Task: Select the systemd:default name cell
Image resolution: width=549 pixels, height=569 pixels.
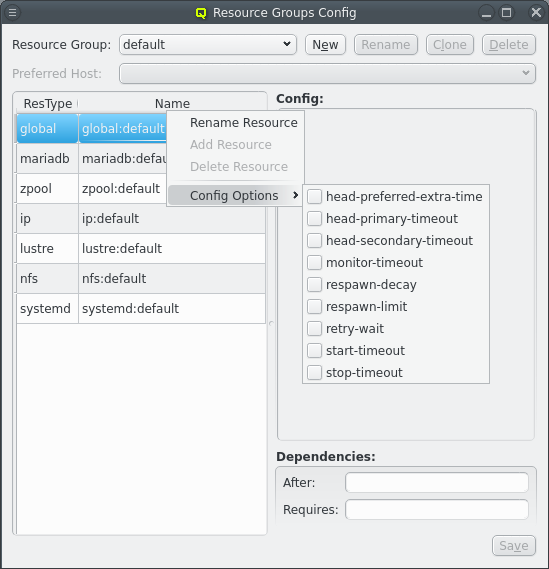Action: coord(172,309)
